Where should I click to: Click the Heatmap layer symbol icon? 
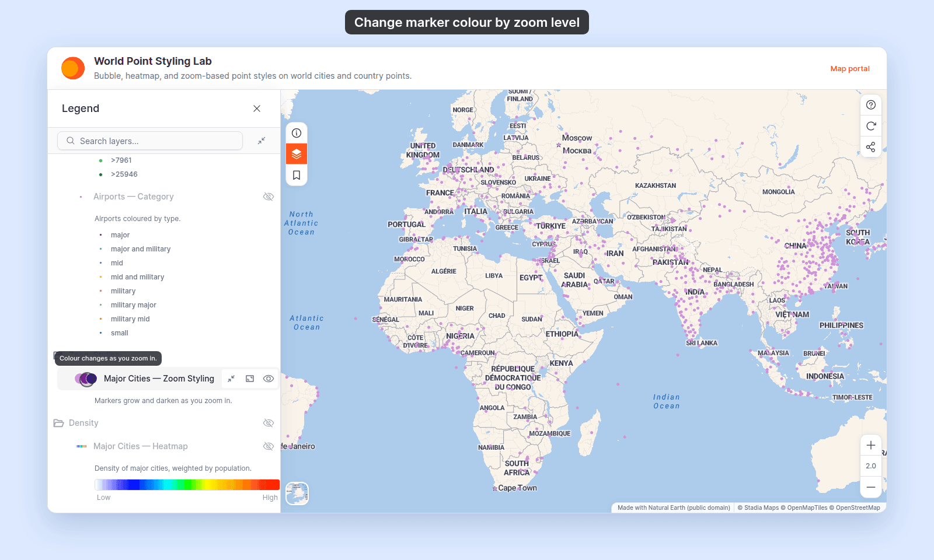pos(82,446)
